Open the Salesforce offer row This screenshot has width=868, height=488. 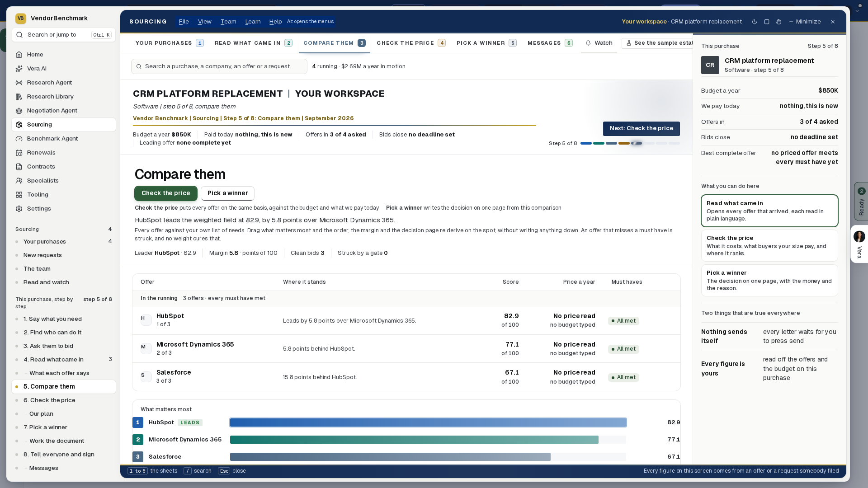(406, 377)
